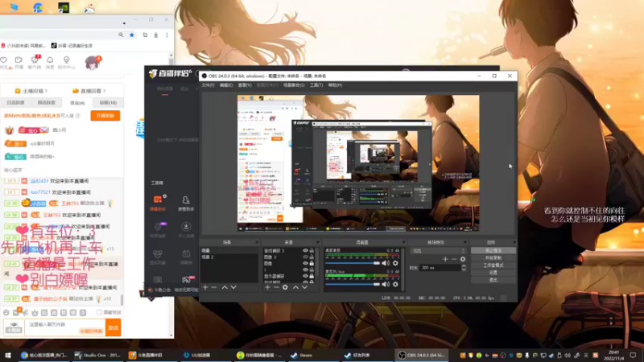Open browser tab search dropdown arrow
644x362 pixels.
pos(124,23)
